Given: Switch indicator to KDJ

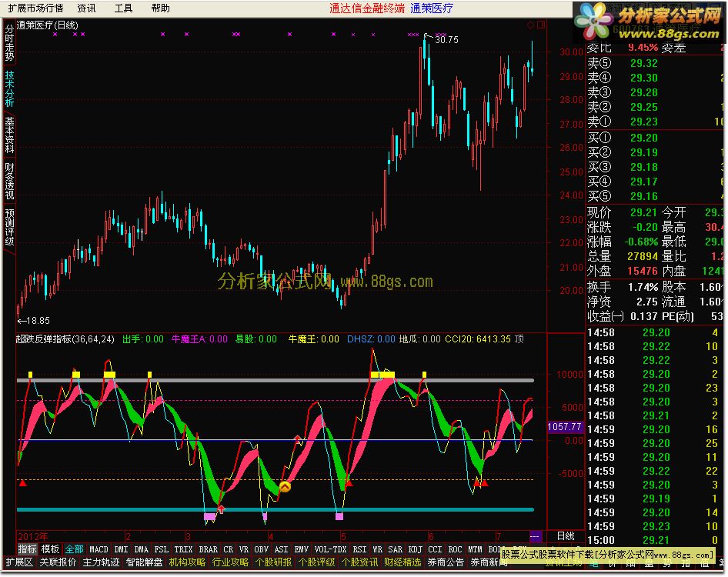Looking at the screenshot, I should click(415, 549).
